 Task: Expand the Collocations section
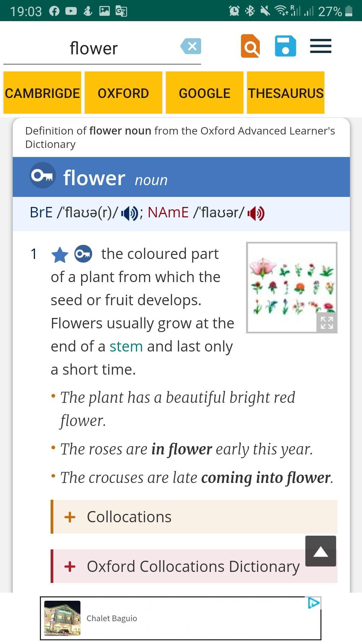[x=194, y=517]
